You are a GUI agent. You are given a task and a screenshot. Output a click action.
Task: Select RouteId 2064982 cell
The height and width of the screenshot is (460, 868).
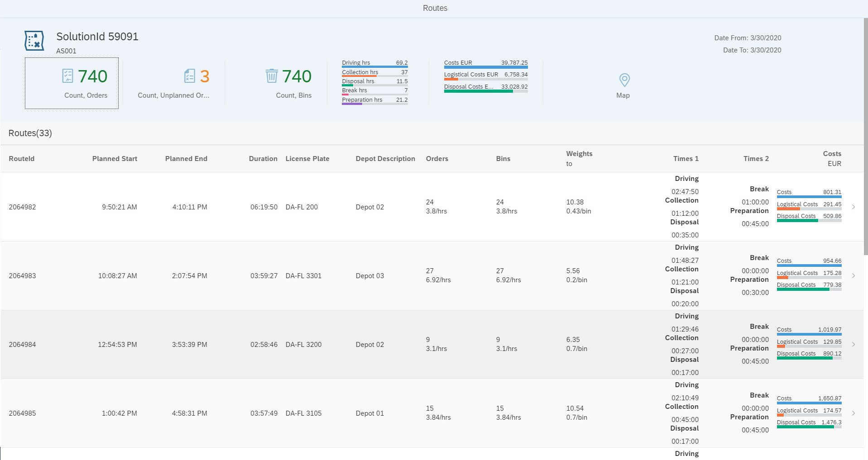tap(22, 207)
